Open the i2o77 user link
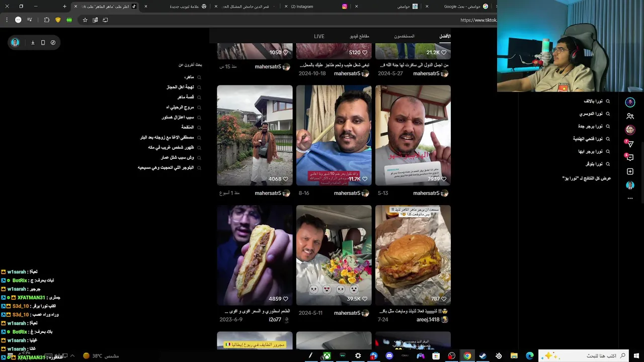Image resolution: width=644 pixels, height=362 pixels. point(275,320)
